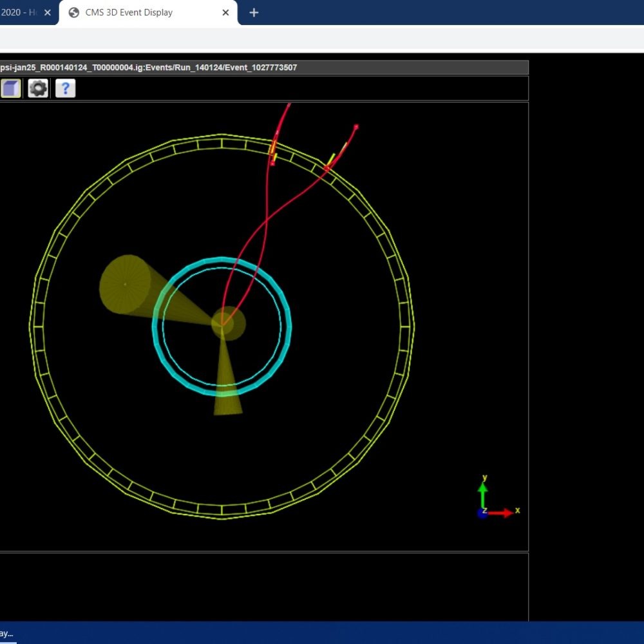Close the 2020 browser tab

[x=47, y=12]
